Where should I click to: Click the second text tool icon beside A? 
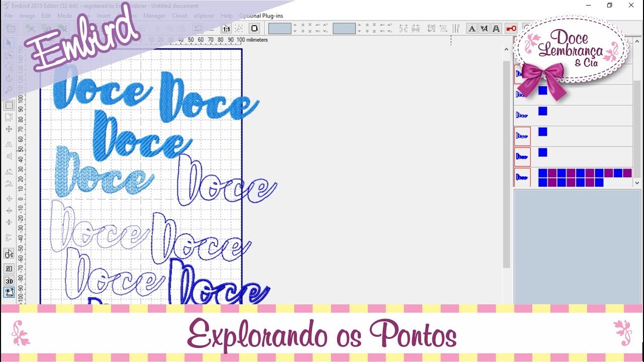484,29
